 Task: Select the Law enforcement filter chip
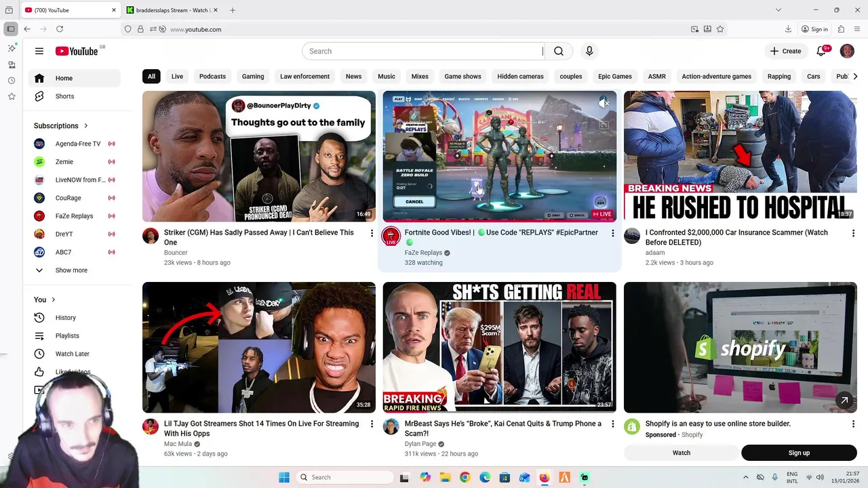tap(304, 77)
